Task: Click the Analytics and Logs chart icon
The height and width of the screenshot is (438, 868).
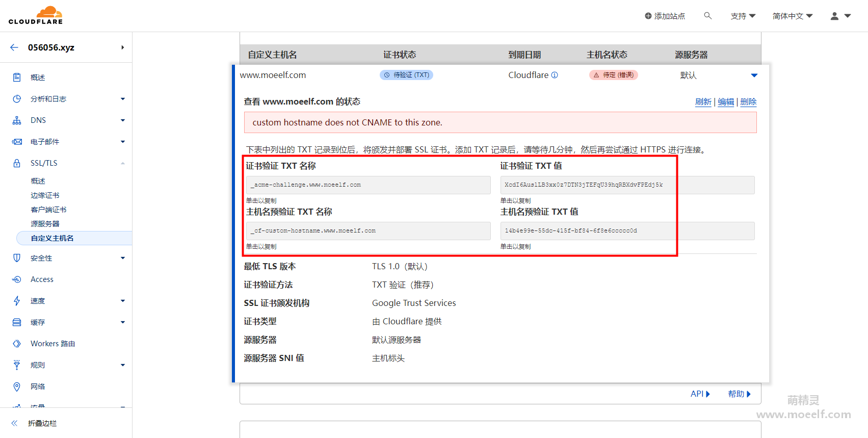Action: tap(17, 99)
